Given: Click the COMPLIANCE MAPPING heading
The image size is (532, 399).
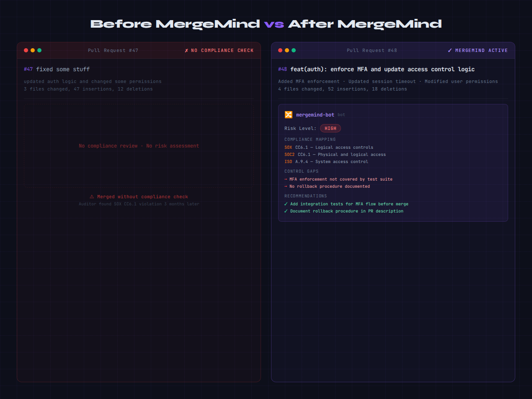Looking at the screenshot, I should (x=310, y=140).
